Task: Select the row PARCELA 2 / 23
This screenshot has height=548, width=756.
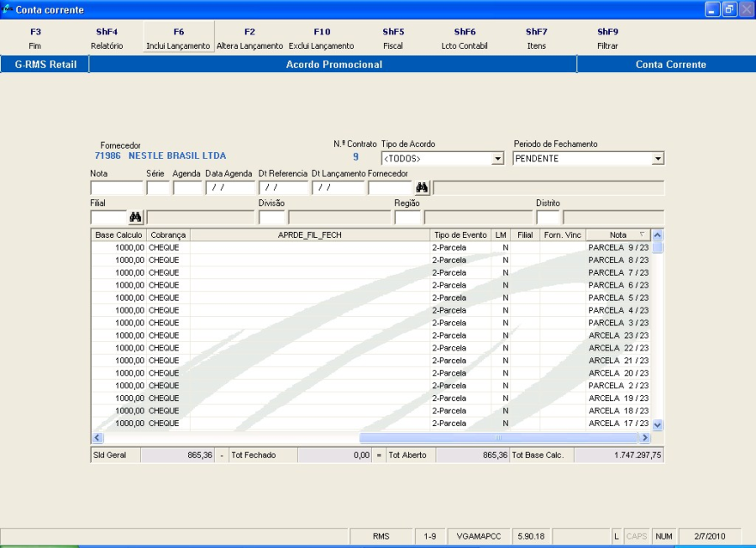Action: pyautogui.click(x=370, y=386)
